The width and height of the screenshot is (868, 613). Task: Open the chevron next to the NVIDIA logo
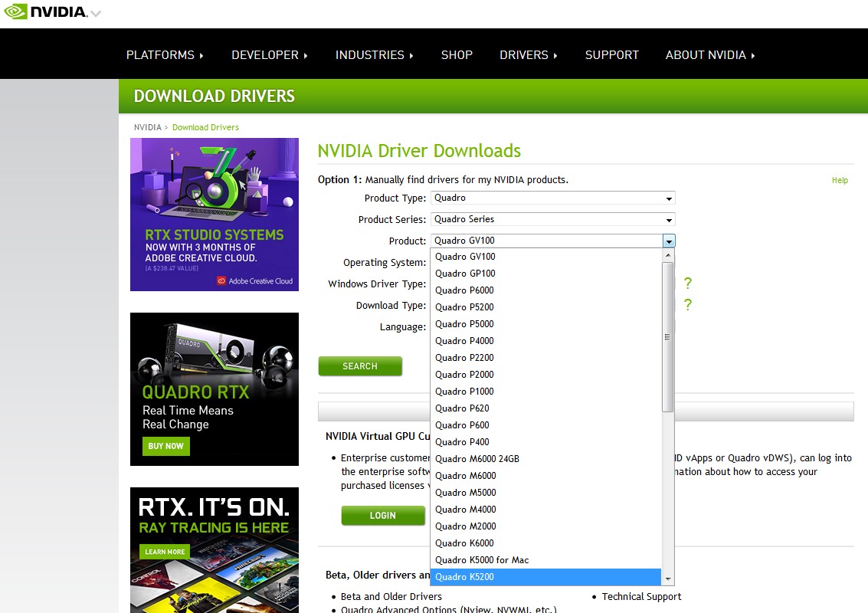coord(96,13)
